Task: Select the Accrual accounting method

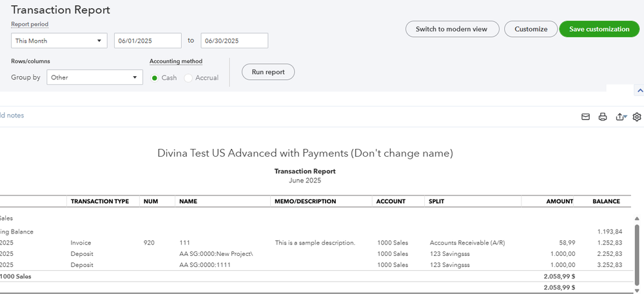Action: (188, 78)
